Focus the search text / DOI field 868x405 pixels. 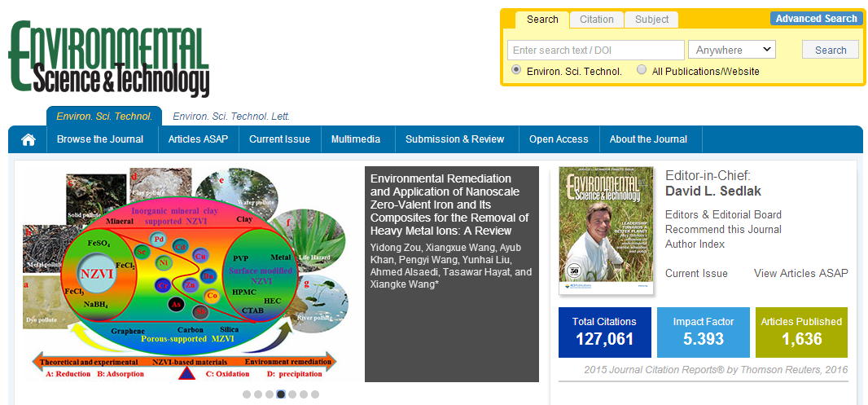[596, 50]
